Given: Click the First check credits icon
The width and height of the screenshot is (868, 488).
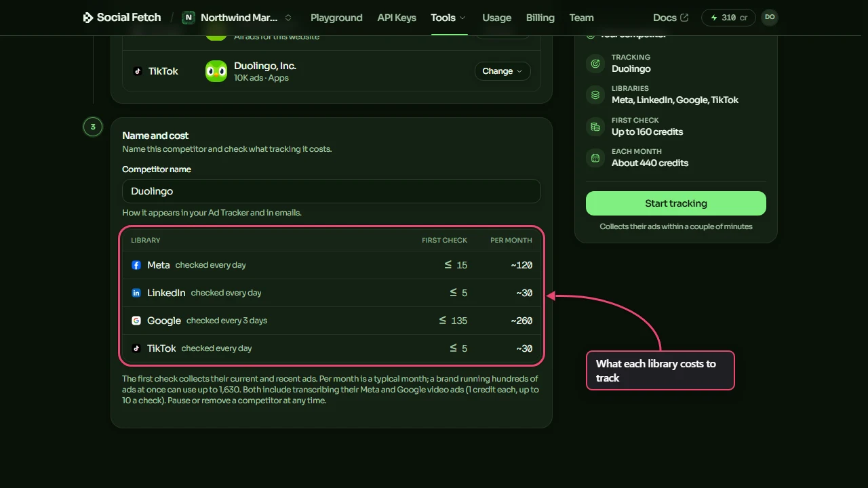Looking at the screenshot, I should tap(595, 127).
